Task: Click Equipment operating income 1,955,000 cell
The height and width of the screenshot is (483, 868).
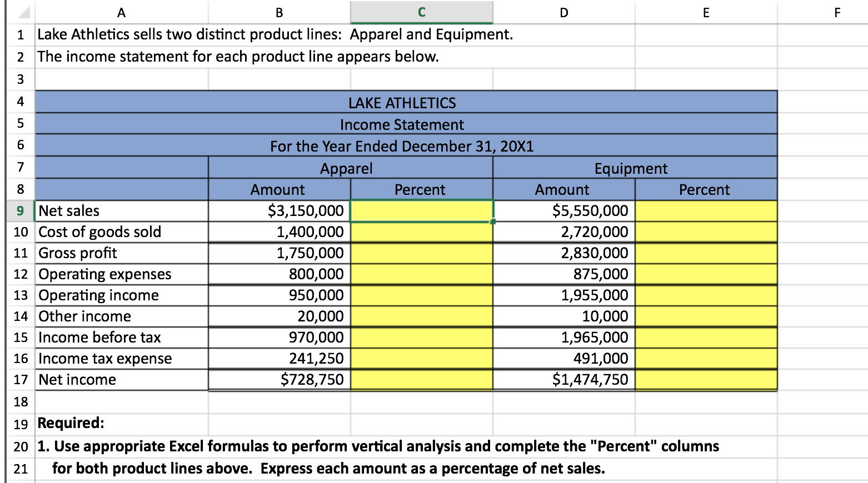Action: (564, 295)
